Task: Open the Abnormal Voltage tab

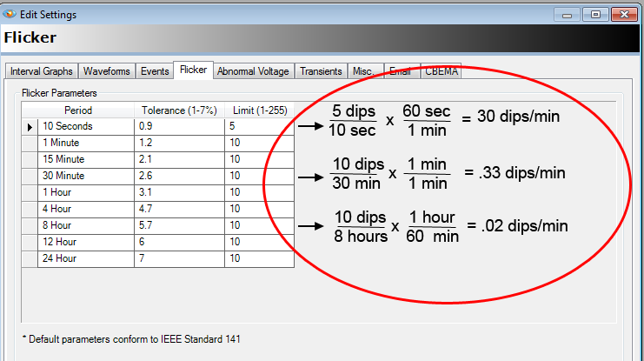Action: click(254, 71)
